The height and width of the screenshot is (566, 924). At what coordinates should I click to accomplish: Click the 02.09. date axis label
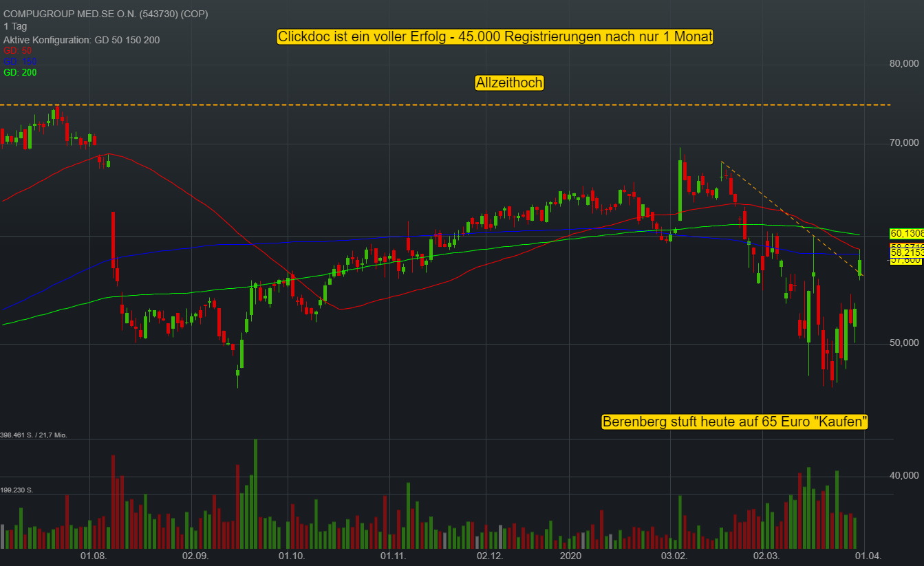tap(195, 556)
